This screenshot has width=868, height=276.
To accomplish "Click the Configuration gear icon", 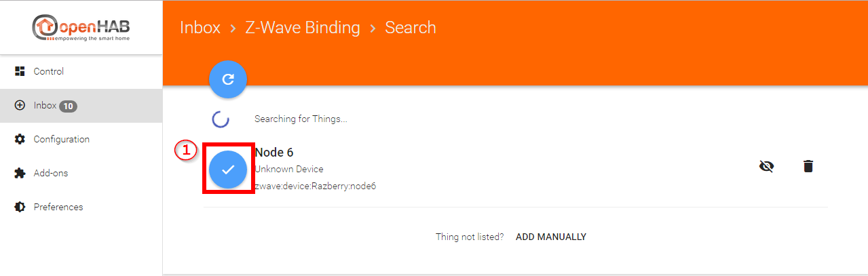I will 20,139.
